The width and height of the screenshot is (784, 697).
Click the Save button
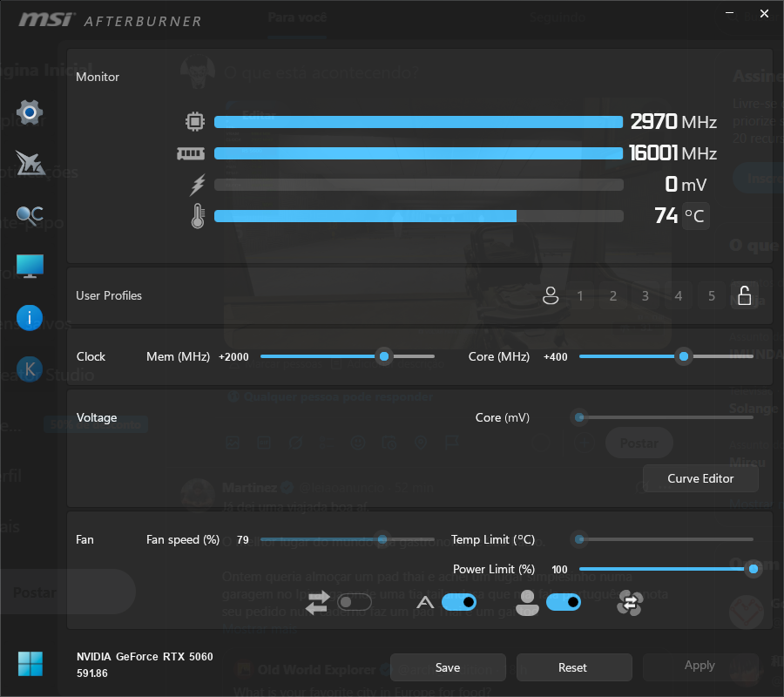coord(448,667)
